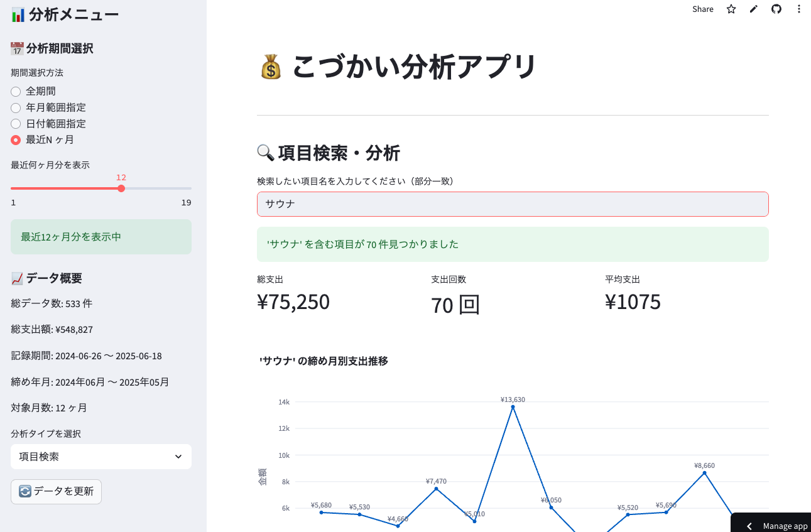Open the 分析タイプ dropdown showing 項目検索
This screenshot has height=532, width=811.
tap(101, 457)
